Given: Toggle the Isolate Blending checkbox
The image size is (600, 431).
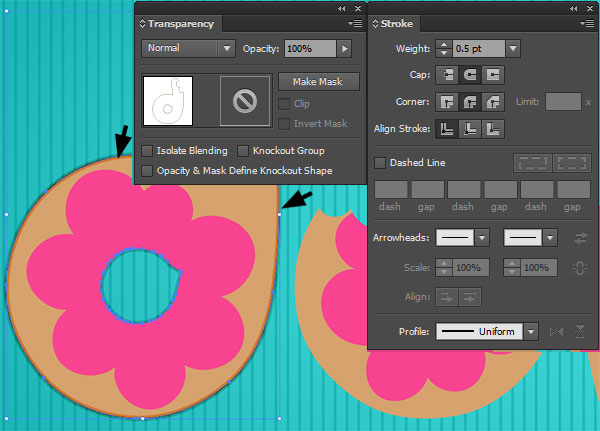Looking at the screenshot, I should (147, 151).
